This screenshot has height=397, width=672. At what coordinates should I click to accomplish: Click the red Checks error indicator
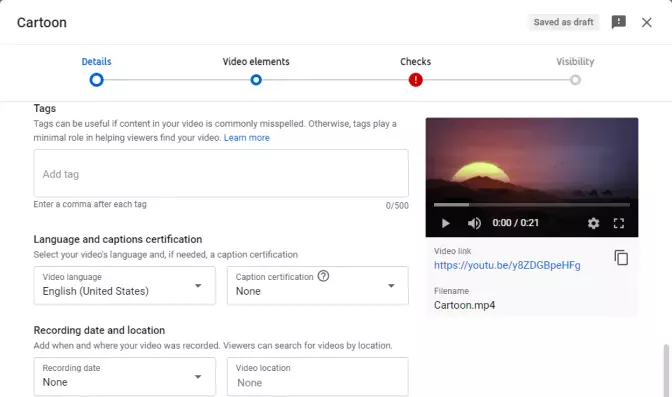(x=416, y=80)
